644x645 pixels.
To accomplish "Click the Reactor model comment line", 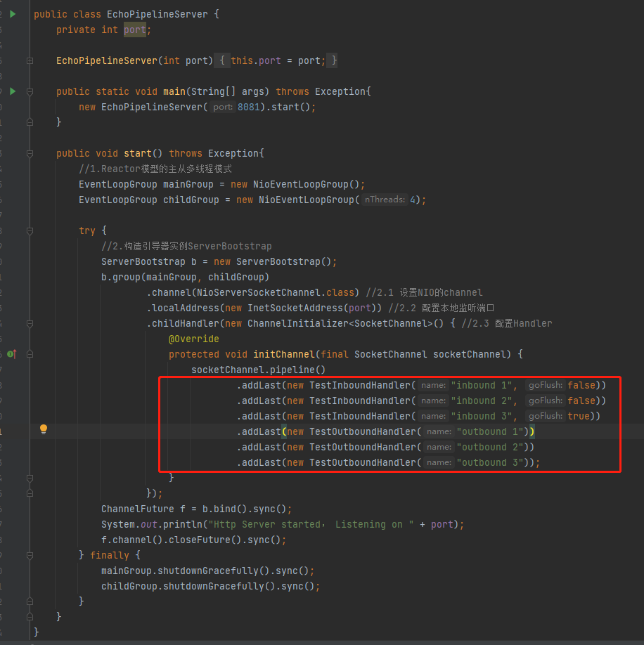I will 155,169.
